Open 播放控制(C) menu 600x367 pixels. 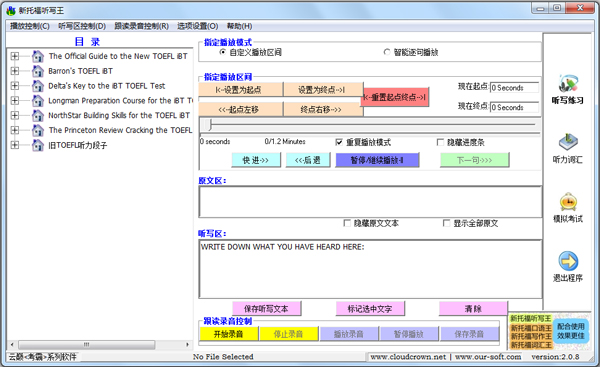click(x=29, y=26)
